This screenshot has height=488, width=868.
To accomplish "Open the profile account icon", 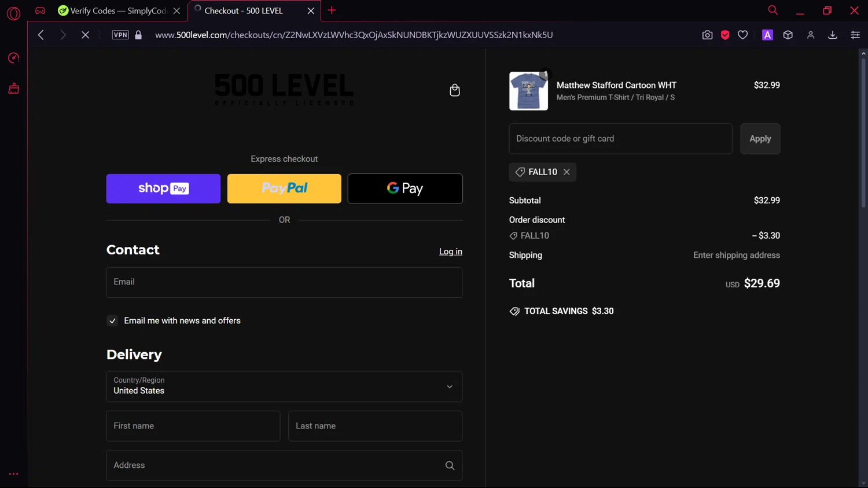I will 811,35.
